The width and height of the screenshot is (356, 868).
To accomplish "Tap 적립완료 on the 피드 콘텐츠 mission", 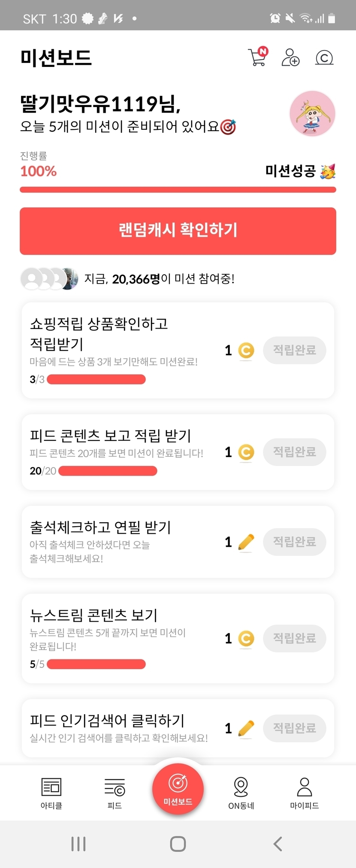I will [x=294, y=452].
